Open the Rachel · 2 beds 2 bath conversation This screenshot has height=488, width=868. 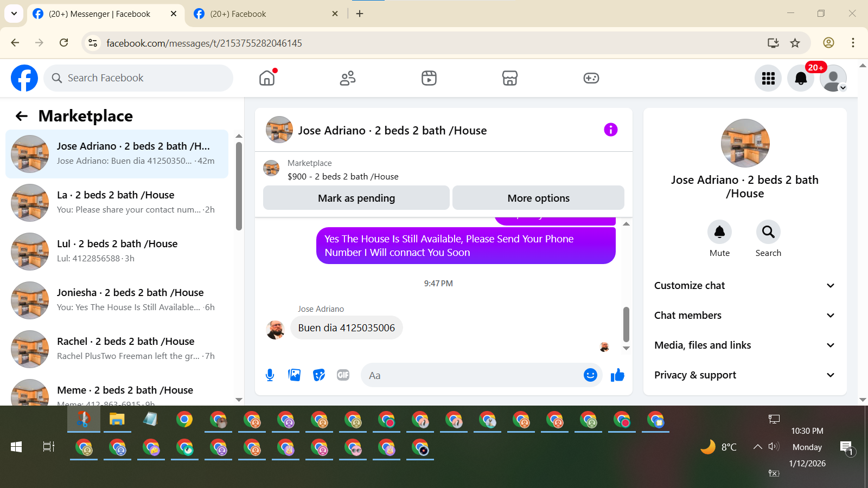[x=117, y=349]
